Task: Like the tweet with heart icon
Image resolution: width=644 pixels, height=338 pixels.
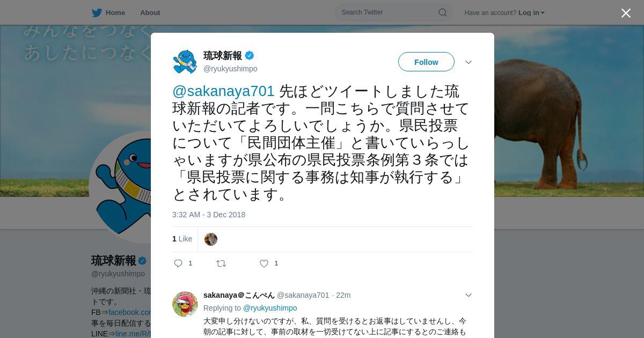Action: coord(264,263)
